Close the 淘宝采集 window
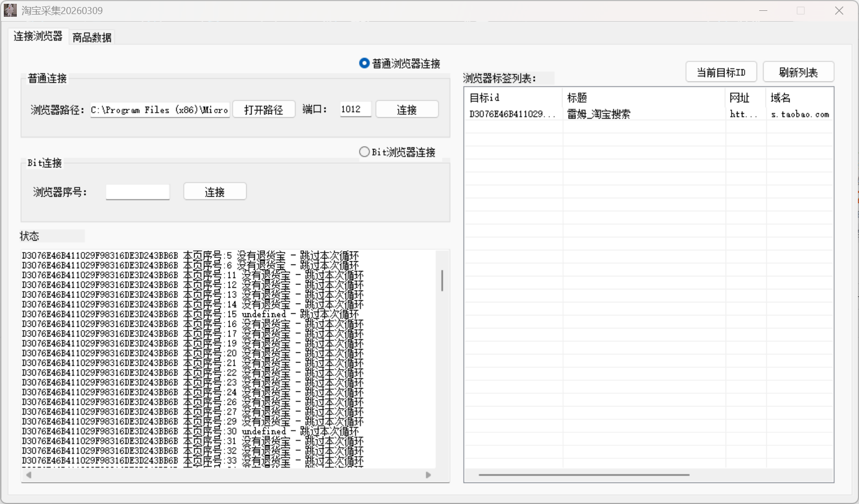This screenshot has width=859, height=504. (839, 11)
